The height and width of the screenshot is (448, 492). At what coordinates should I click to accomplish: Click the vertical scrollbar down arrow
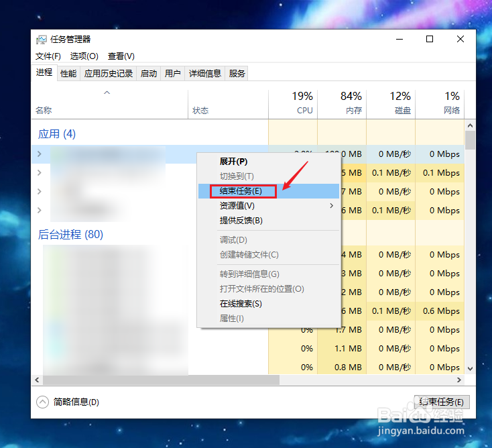(x=470, y=369)
